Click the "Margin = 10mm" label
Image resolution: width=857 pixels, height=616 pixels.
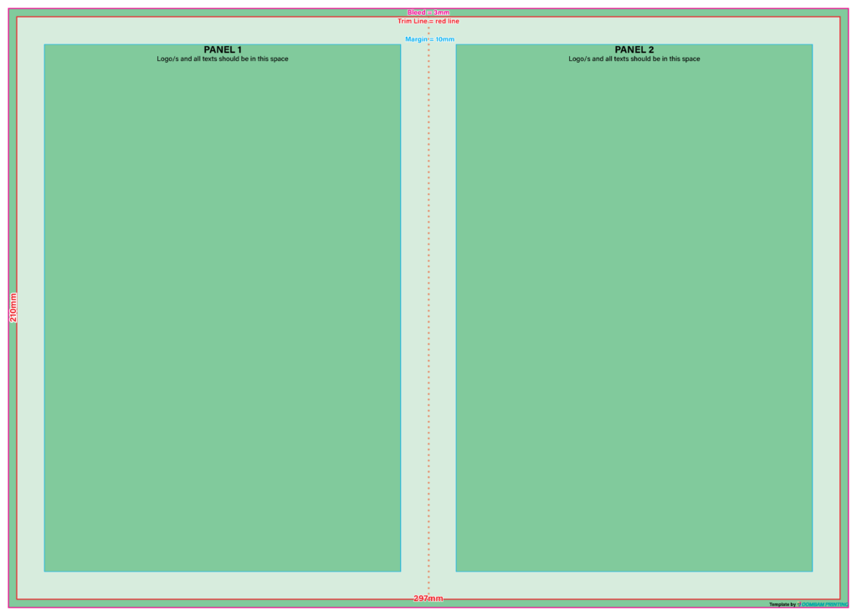(x=429, y=39)
